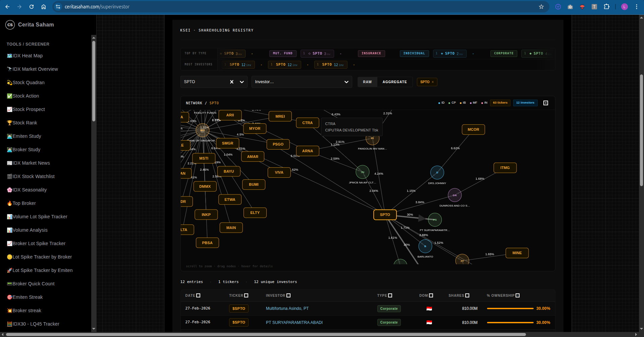Open the Multifortuna Asindo, PT investor link
The image size is (644, 337).
(x=287, y=308)
